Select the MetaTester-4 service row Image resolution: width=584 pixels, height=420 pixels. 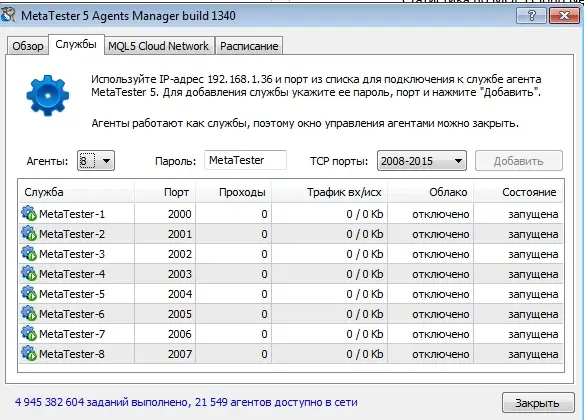(x=291, y=274)
